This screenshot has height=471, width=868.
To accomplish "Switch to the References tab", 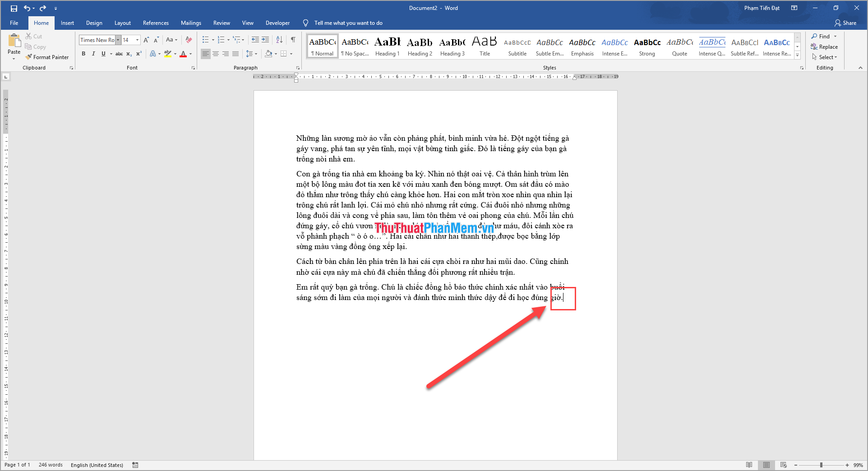I will (156, 23).
